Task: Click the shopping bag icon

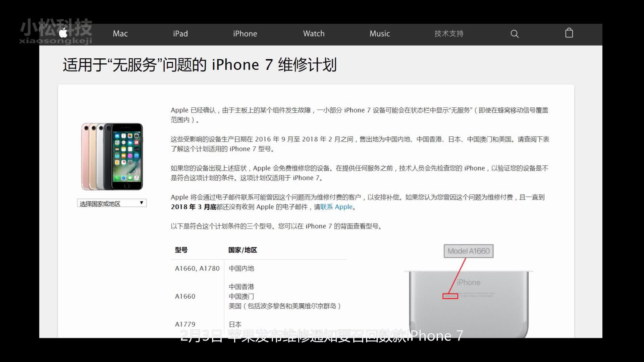Action: 569,34
